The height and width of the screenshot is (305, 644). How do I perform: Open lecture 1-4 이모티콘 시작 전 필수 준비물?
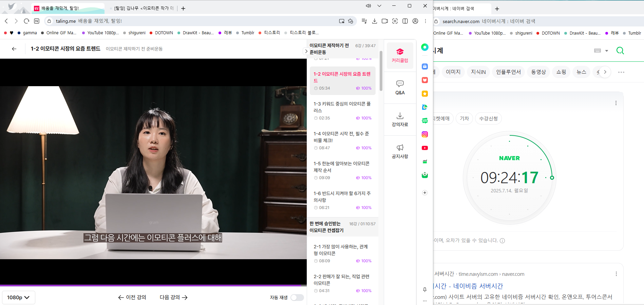point(342,140)
